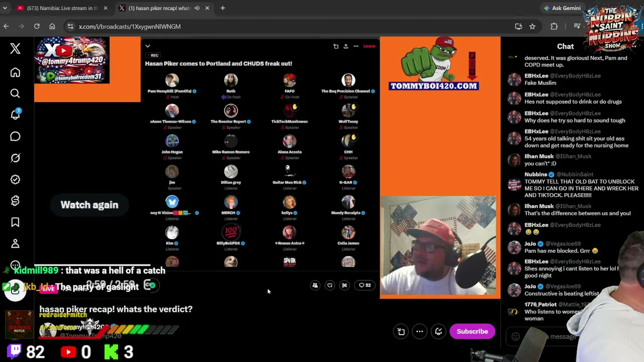Viewport: 644px width, 362px height.
Task: Click Alexa Acosta speaker avatar
Action: (290, 141)
